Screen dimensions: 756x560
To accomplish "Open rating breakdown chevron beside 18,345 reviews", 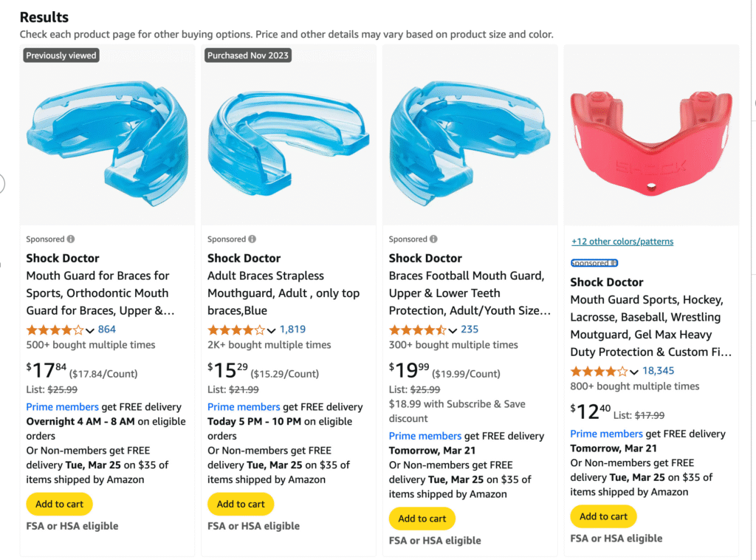I will click(x=634, y=372).
